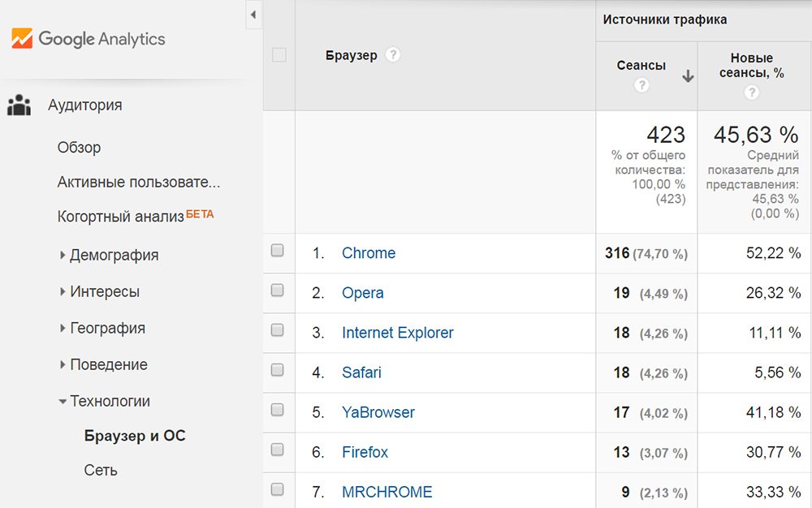Check the Chrome row checkbox
Image resolution: width=812 pixels, height=508 pixels.
(x=278, y=252)
